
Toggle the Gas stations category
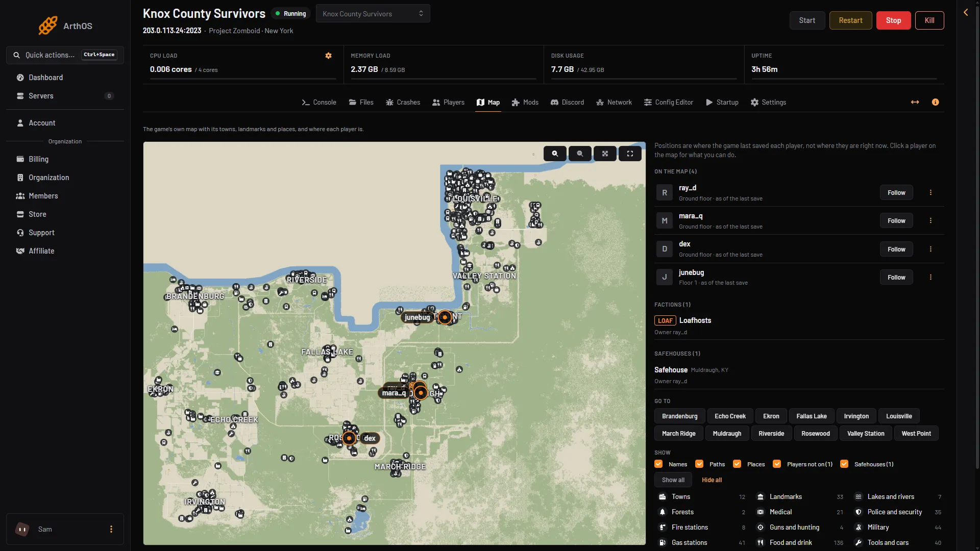(701, 543)
